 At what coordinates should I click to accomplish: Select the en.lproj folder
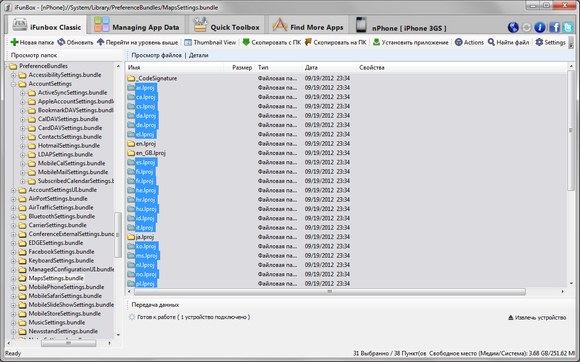pyautogui.click(x=145, y=143)
